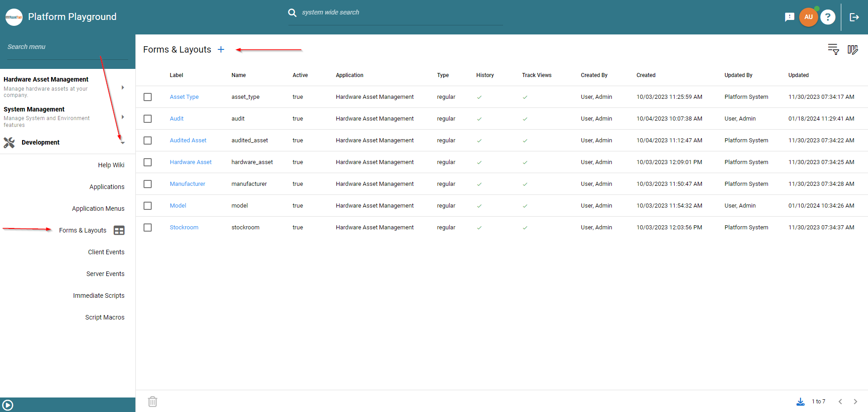Open the AU user avatar
This screenshot has width=868, height=412.
808,17
